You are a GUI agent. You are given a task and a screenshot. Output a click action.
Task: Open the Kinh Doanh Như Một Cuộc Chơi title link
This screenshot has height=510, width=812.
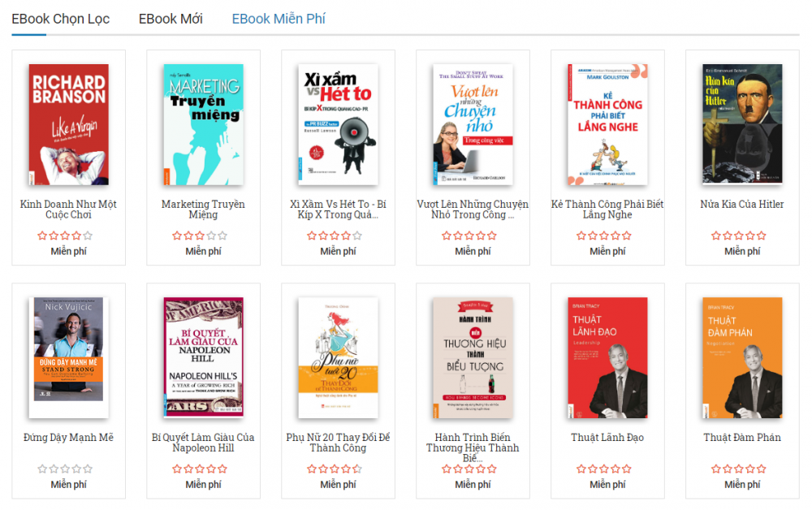[68, 210]
